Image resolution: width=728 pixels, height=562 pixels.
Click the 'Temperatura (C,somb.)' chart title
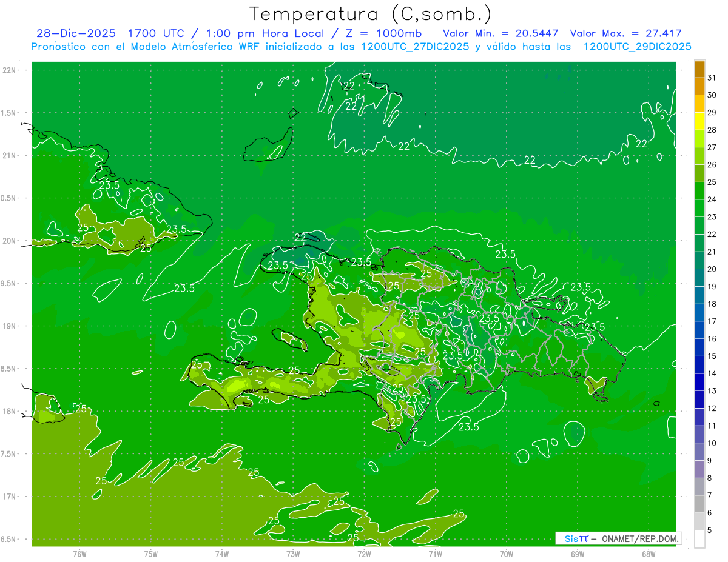pos(371,13)
